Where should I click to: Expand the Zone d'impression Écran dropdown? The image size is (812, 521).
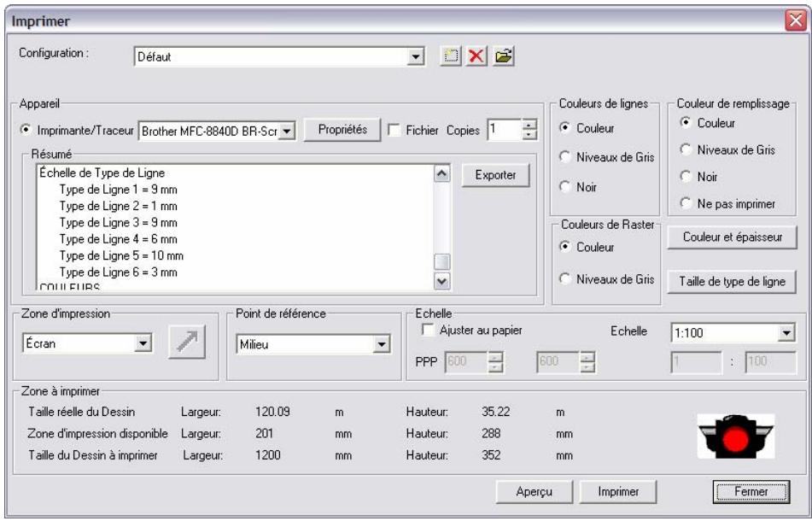pyautogui.click(x=144, y=342)
